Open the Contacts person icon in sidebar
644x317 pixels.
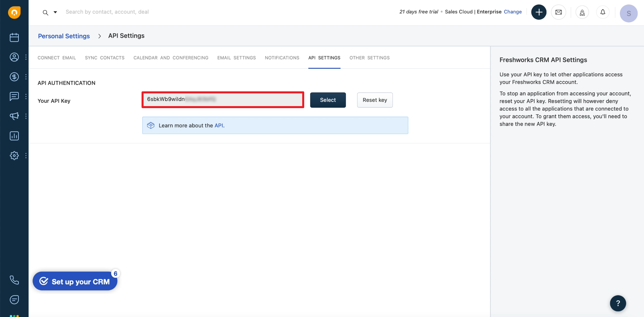[x=14, y=57]
